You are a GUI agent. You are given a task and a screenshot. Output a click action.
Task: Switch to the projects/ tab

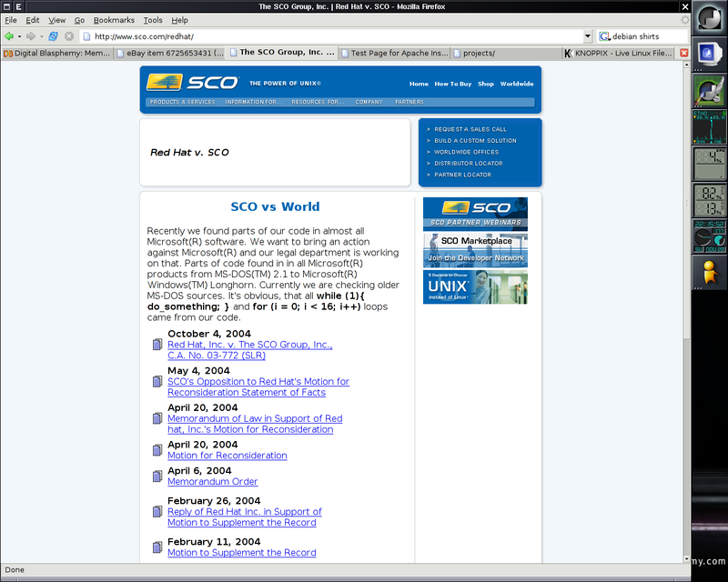click(x=506, y=53)
